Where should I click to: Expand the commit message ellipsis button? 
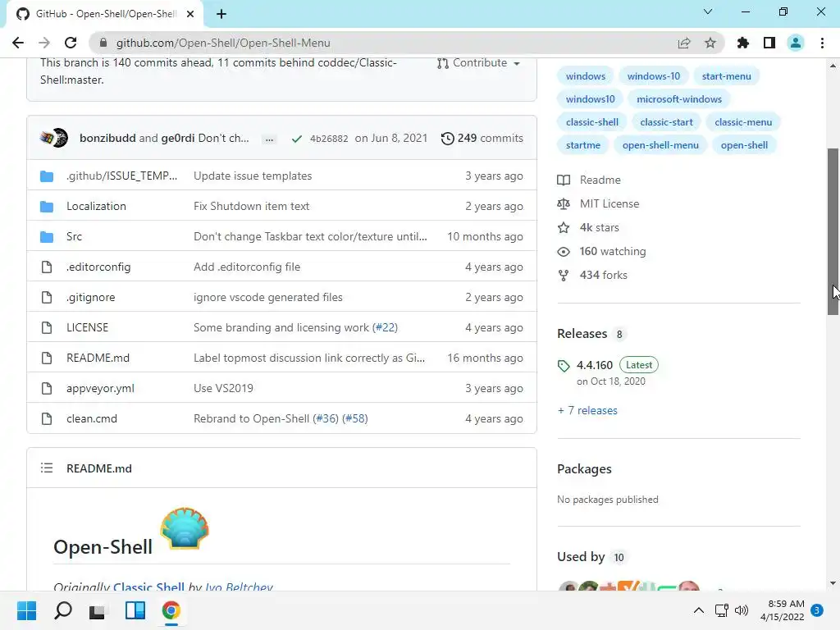pos(269,139)
